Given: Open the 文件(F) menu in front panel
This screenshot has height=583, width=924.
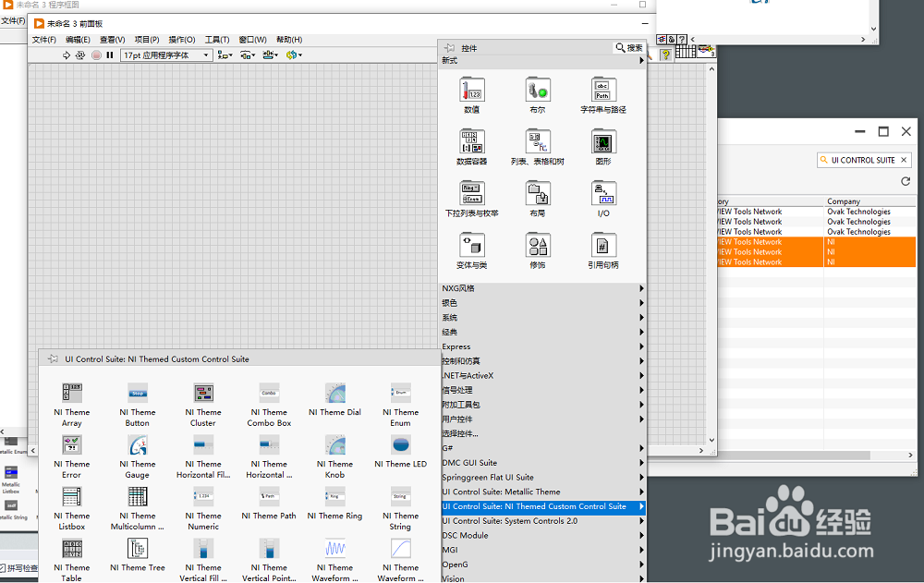Looking at the screenshot, I should coord(44,40).
